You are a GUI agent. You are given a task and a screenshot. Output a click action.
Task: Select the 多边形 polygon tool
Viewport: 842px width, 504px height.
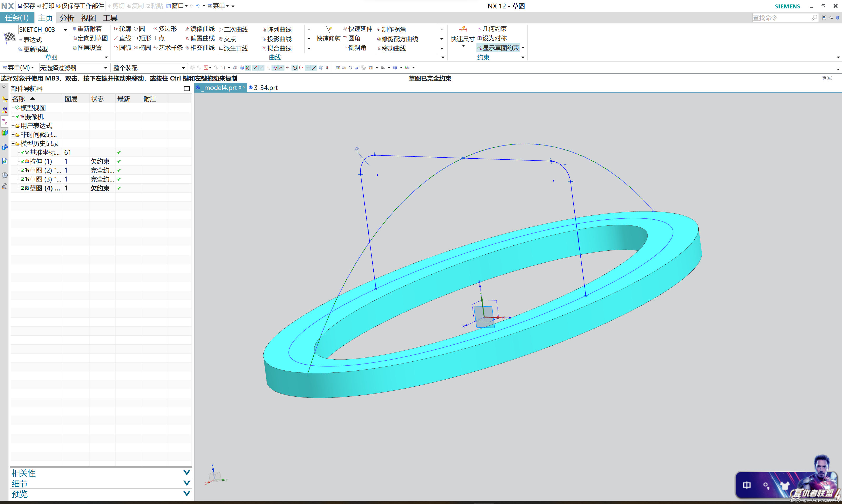[165, 29]
